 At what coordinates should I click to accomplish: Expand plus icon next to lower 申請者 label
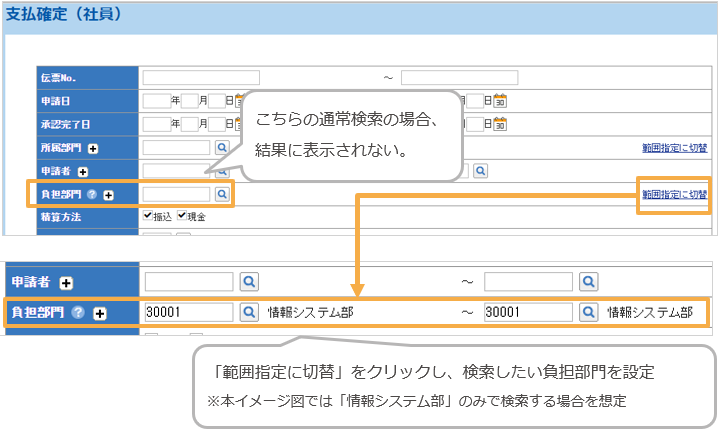(x=66, y=283)
